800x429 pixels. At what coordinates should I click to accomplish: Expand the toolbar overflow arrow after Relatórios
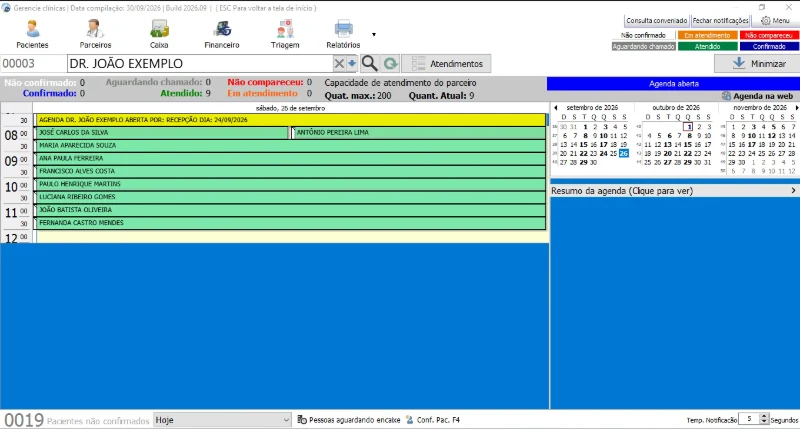[x=374, y=35]
